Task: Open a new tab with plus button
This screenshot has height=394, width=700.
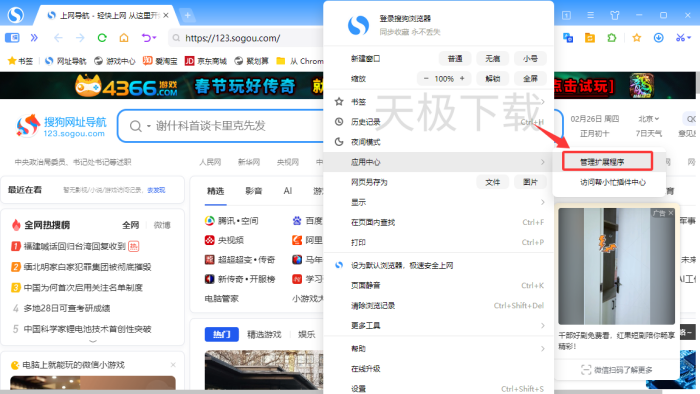Action: click(x=188, y=16)
